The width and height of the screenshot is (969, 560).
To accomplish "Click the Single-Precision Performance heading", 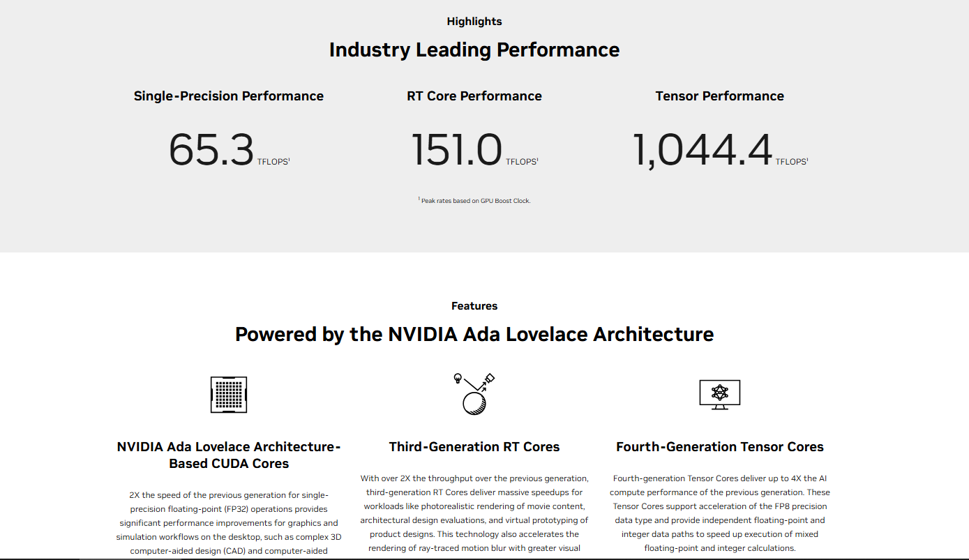I will tap(229, 96).
